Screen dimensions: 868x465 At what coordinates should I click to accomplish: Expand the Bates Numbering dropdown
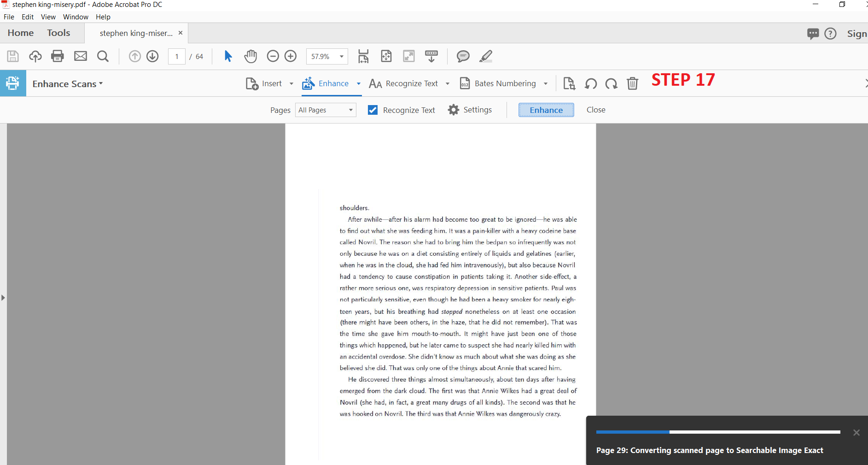(x=546, y=84)
